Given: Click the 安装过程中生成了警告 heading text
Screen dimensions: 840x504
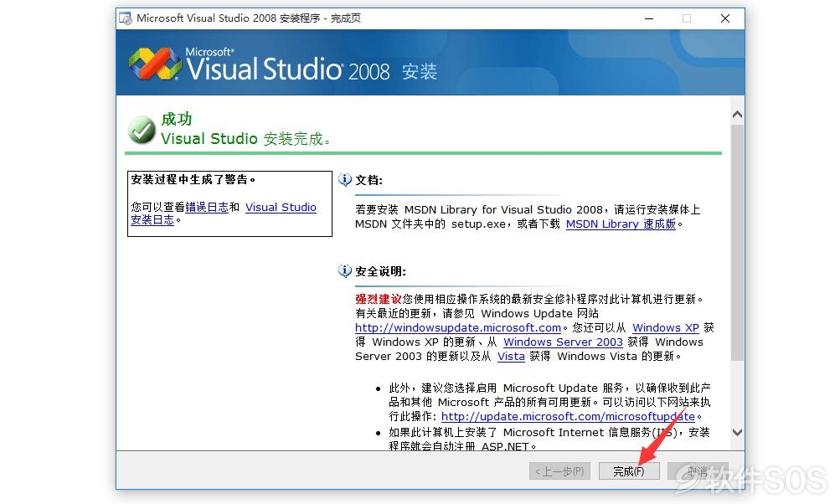Looking at the screenshot, I should point(193,179).
